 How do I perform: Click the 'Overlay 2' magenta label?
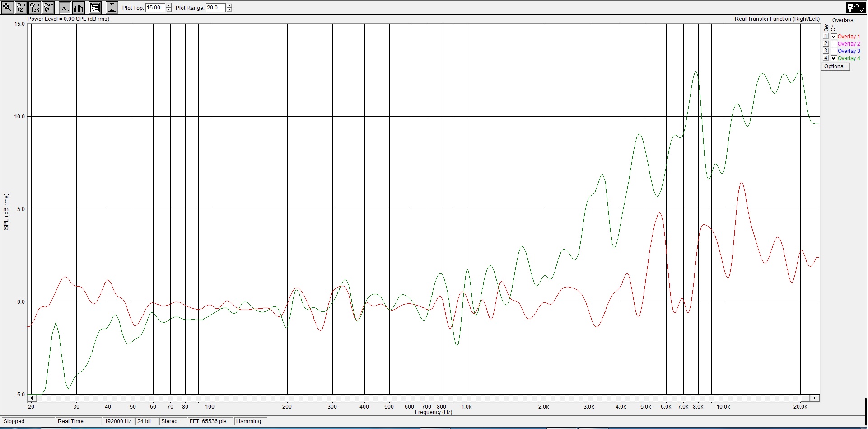[849, 44]
